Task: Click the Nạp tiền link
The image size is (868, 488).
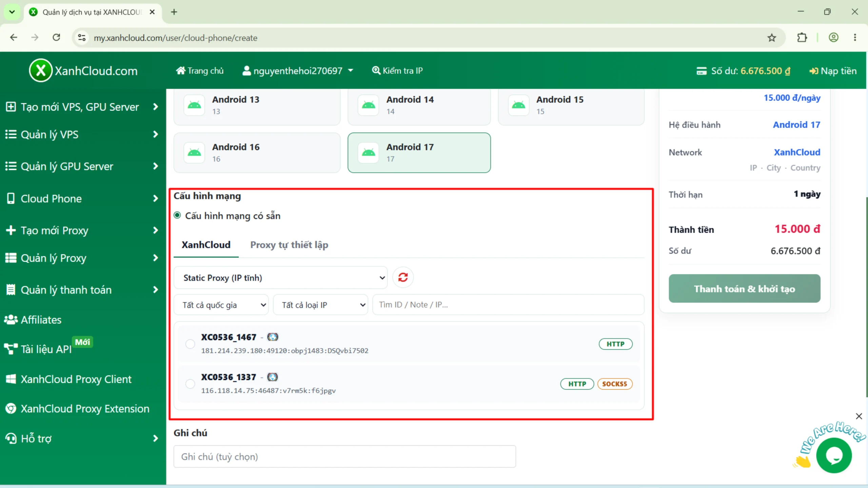Action: 833,71
